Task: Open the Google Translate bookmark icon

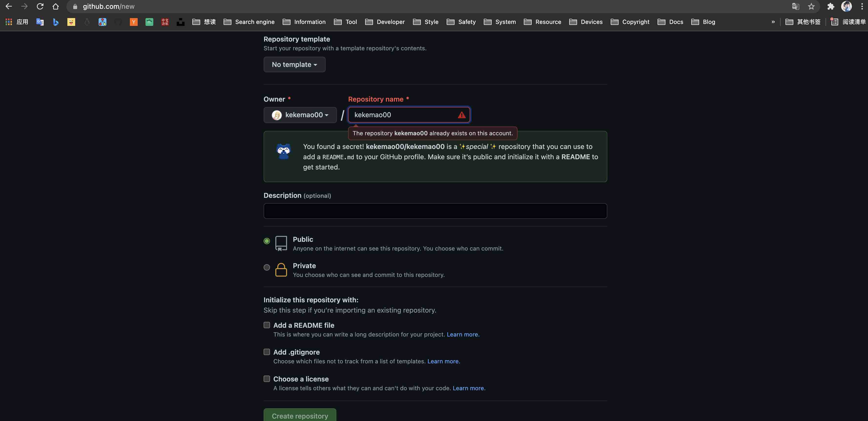Action: (x=40, y=21)
